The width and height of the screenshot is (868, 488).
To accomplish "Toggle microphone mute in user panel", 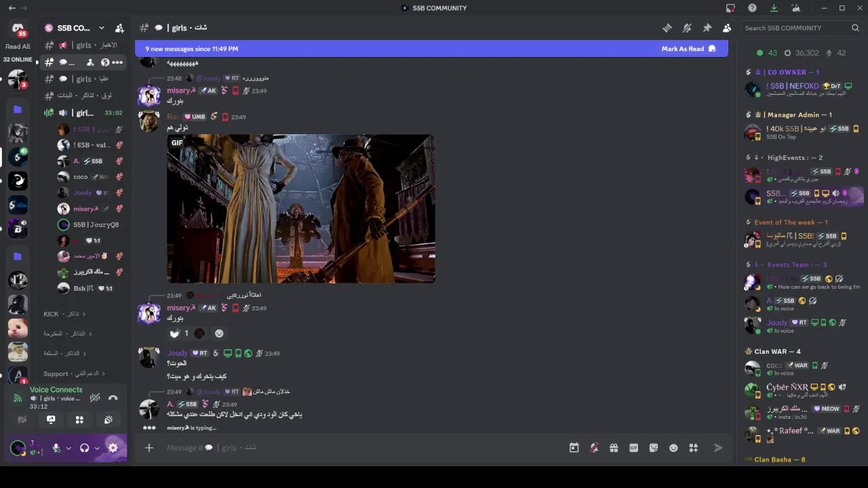I will (x=56, y=448).
